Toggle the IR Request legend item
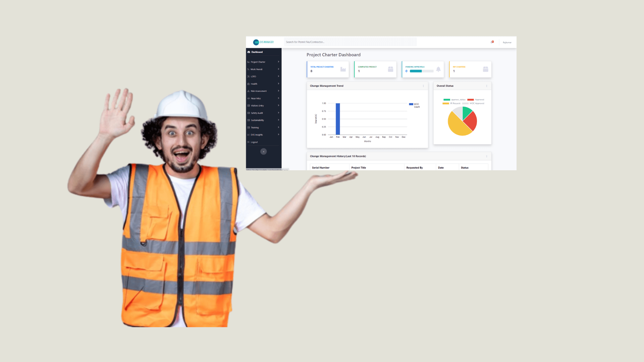Viewport: 644px width, 362px height. [x=451, y=104]
